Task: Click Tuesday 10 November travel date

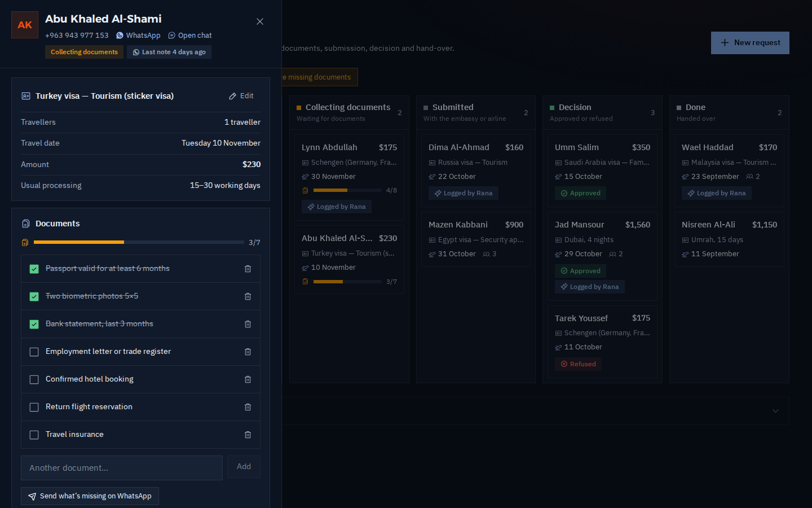Action: click(221, 143)
